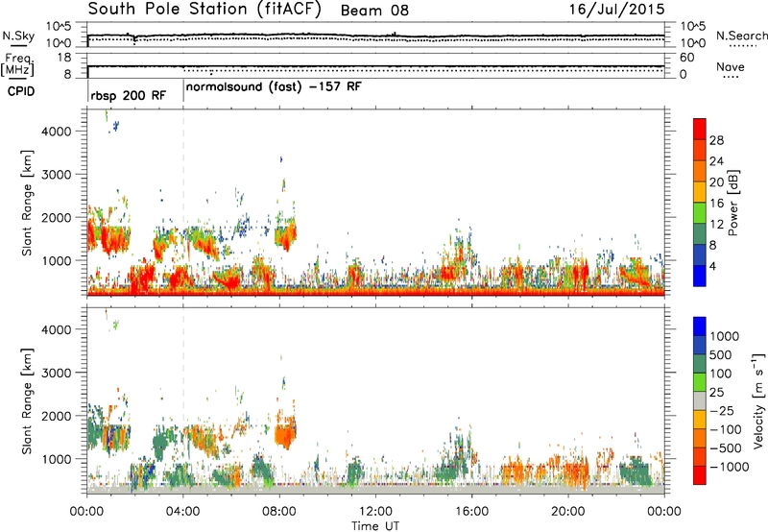The width and height of the screenshot is (768, 532).
Task: Click 'Slant Range [km]' label of velocity panel
Action: pos(27,401)
